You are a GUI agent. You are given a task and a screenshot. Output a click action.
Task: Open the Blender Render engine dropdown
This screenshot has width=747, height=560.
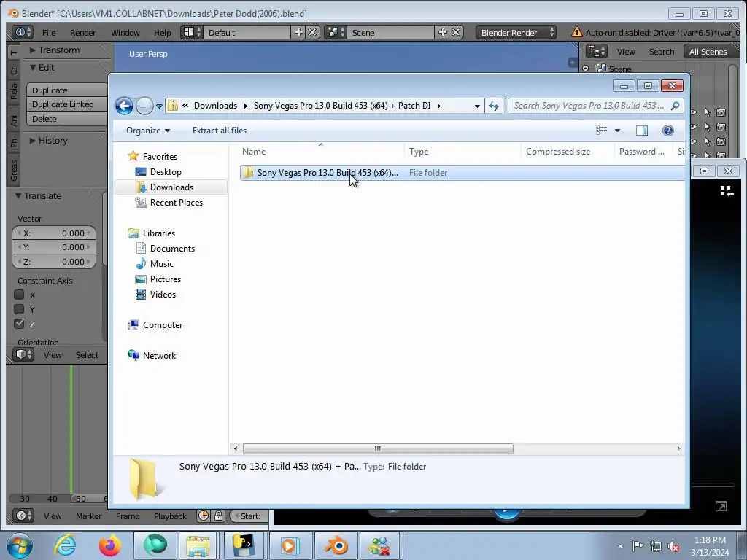pos(516,32)
